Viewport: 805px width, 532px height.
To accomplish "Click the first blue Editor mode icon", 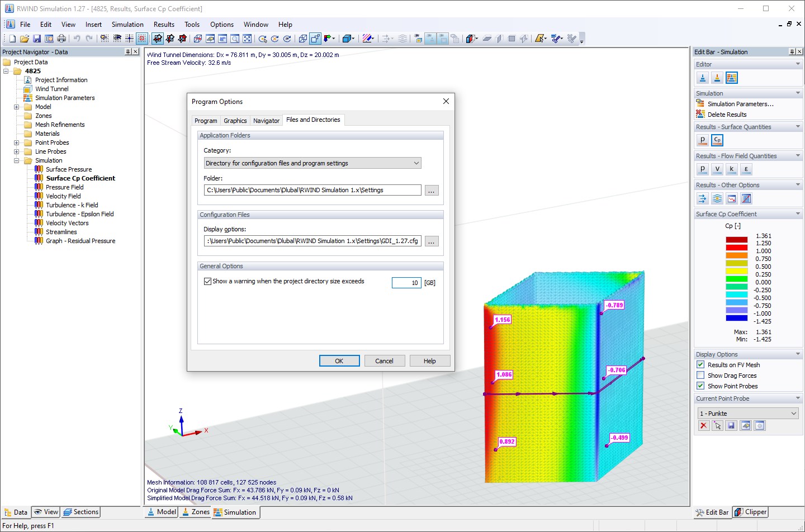I will 703,78.
